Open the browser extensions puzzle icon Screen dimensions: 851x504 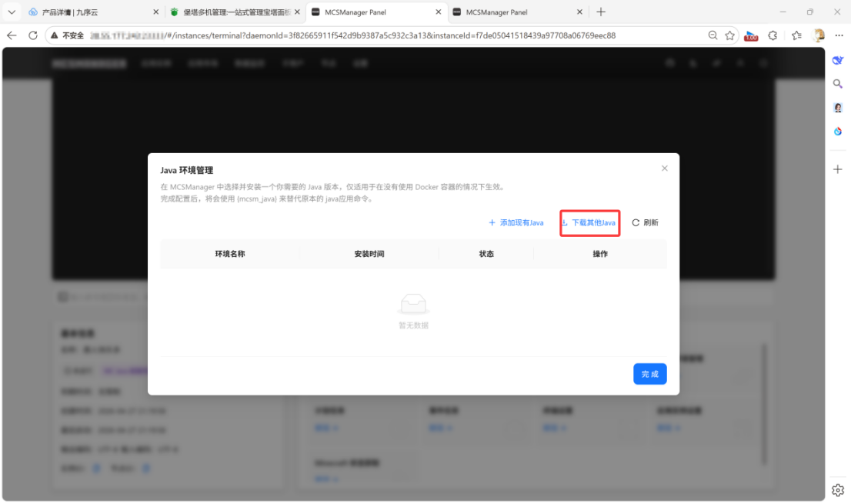tap(773, 35)
